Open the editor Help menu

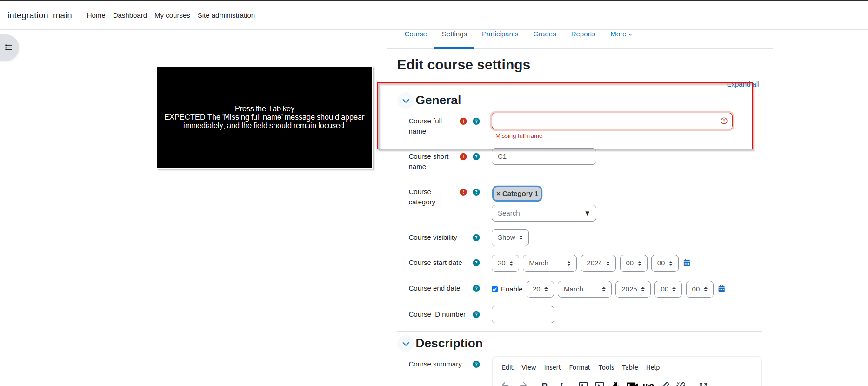pos(653,367)
